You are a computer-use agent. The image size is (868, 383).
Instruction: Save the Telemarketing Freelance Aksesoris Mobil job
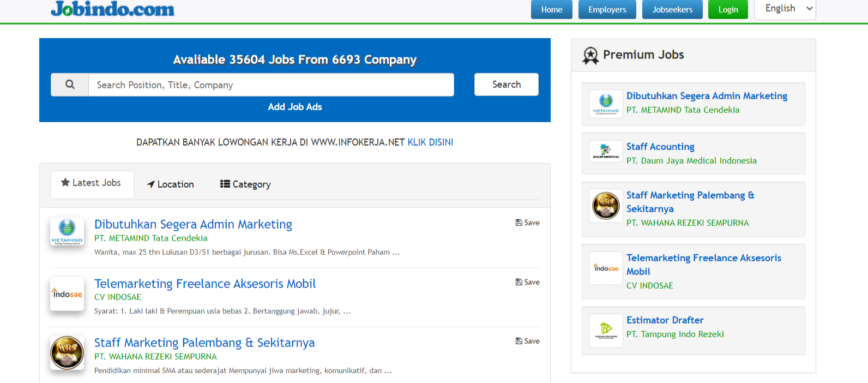click(x=528, y=282)
